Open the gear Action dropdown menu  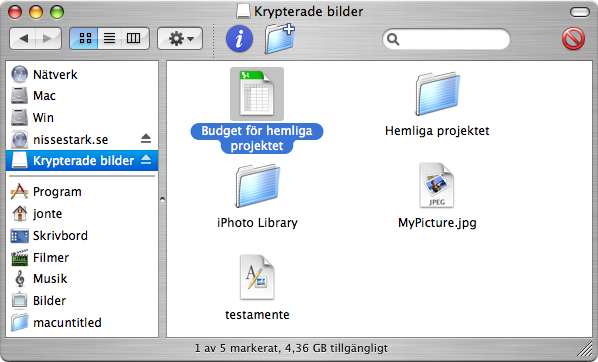click(x=180, y=39)
